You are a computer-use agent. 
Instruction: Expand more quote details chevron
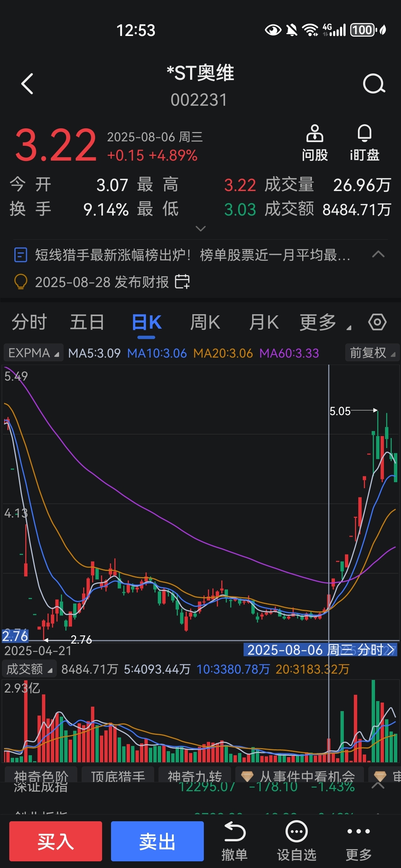[x=200, y=228]
